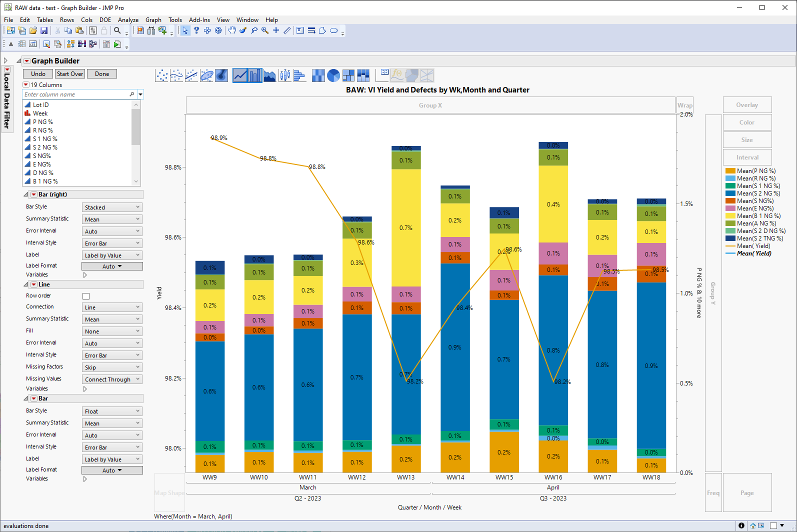Choose the Box Plot chart icon

pos(284,75)
